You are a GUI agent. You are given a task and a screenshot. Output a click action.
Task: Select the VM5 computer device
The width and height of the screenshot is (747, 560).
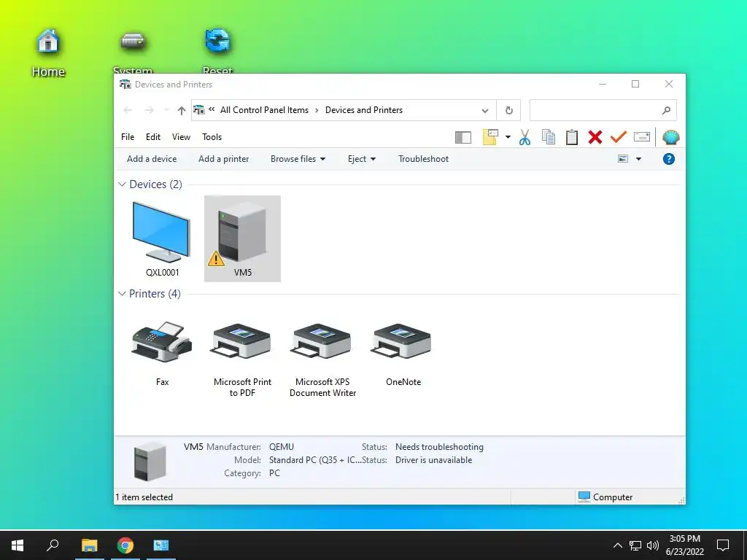click(x=242, y=238)
